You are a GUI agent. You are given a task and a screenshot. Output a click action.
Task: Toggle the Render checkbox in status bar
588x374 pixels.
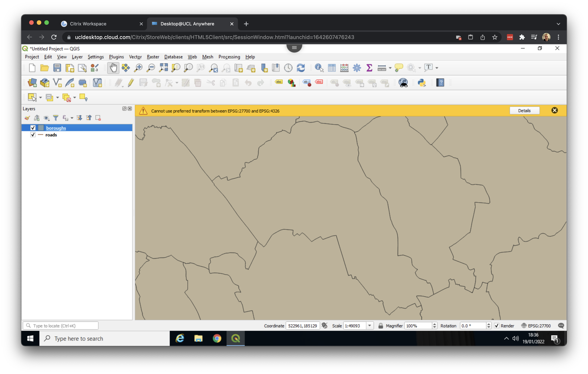[497, 326]
